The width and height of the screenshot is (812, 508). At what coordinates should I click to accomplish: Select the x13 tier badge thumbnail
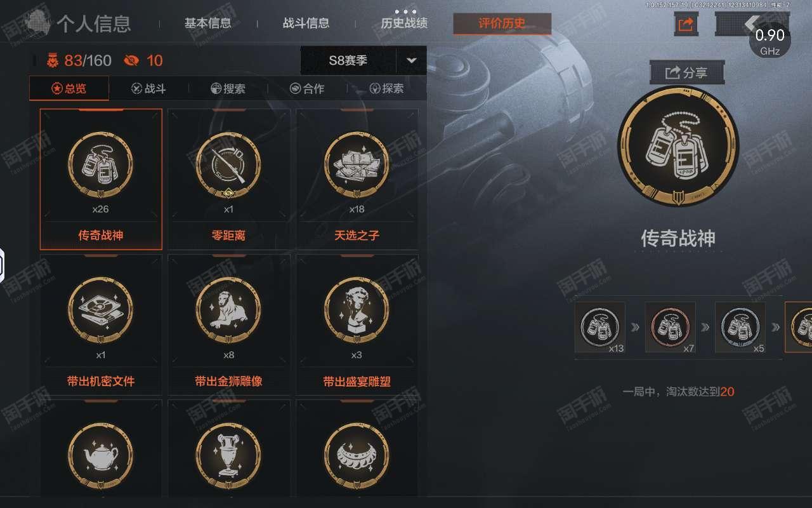point(600,327)
